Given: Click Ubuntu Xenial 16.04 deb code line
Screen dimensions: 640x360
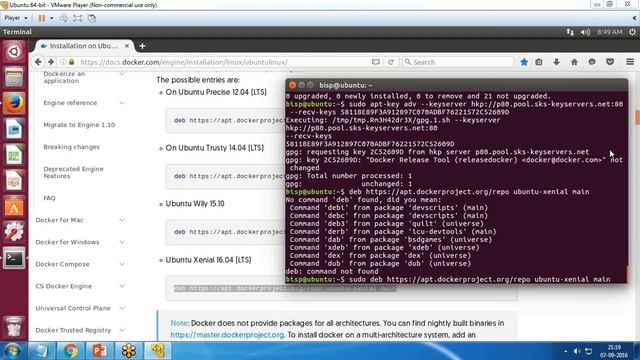Looking at the screenshot, I should [285, 288].
